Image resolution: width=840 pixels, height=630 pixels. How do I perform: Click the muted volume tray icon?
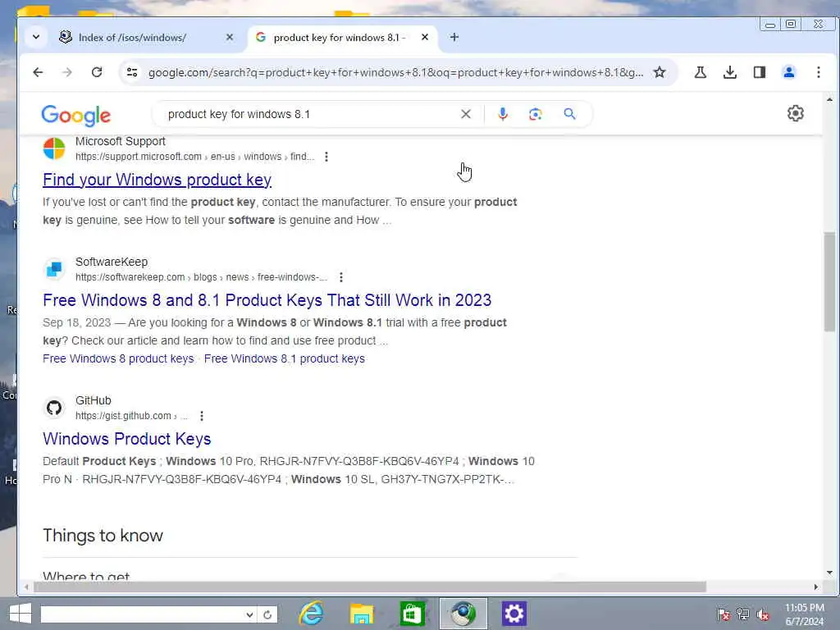[762, 614]
